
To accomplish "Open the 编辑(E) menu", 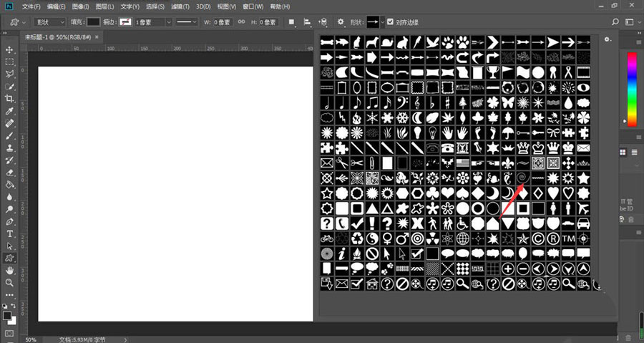I will click(x=56, y=6).
